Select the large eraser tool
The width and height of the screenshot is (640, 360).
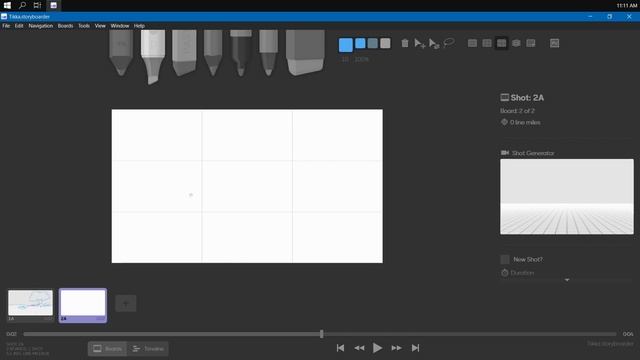[x=305, y=52]
